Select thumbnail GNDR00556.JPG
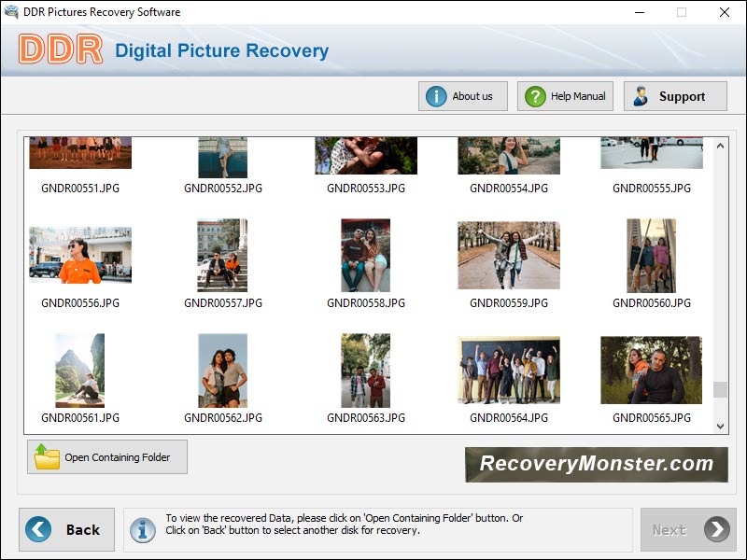Viewport: 747px width, 560px height. 79,253
